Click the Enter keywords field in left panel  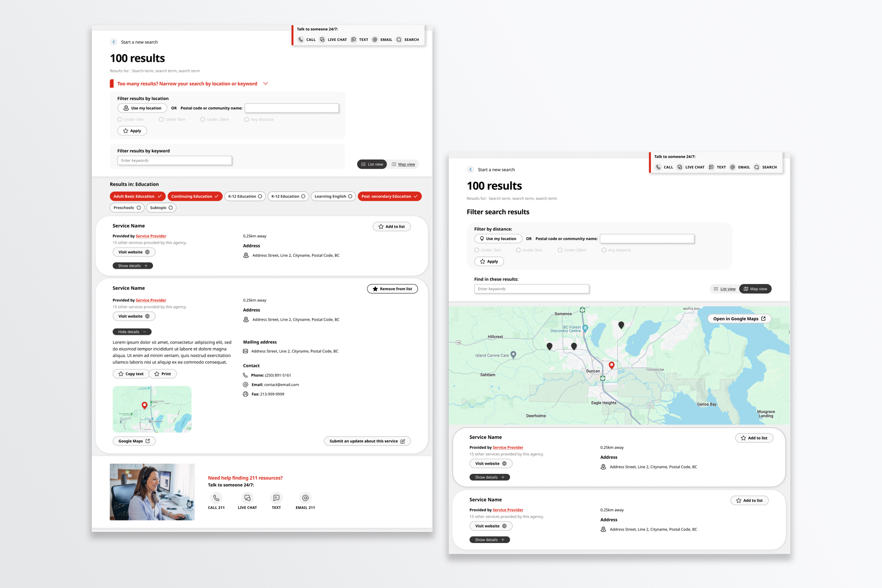[174, 161]
